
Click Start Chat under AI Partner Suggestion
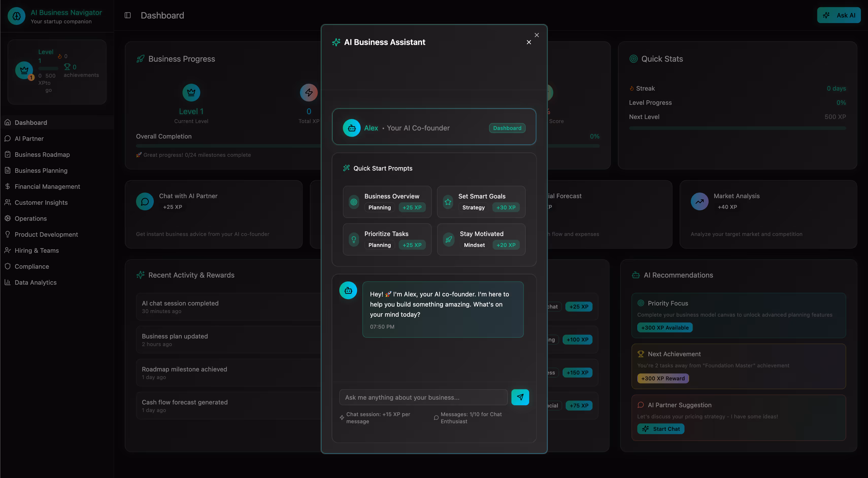pyautogui.click(x=660, y=429)
